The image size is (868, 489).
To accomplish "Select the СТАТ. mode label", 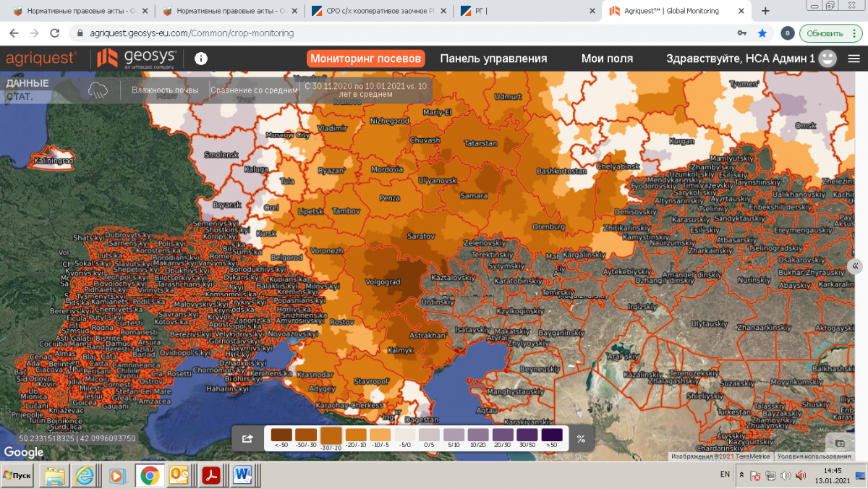I will [20, 96].
